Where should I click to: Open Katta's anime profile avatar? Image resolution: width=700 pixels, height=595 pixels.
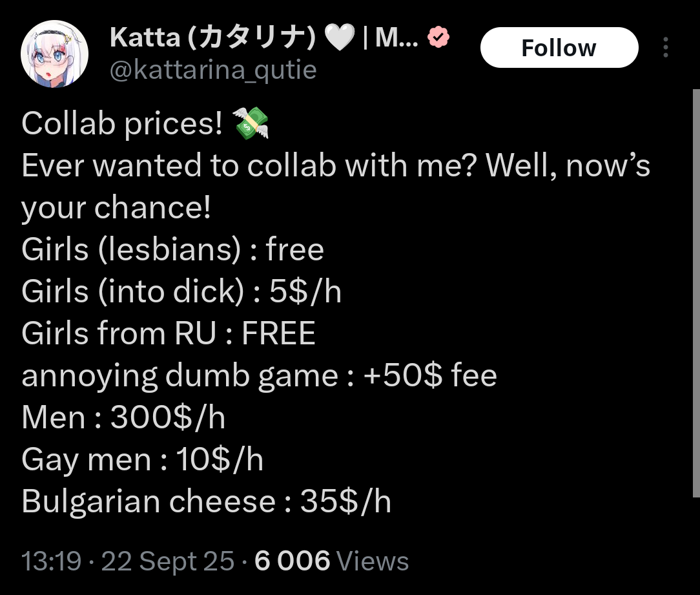coord(54,54)
